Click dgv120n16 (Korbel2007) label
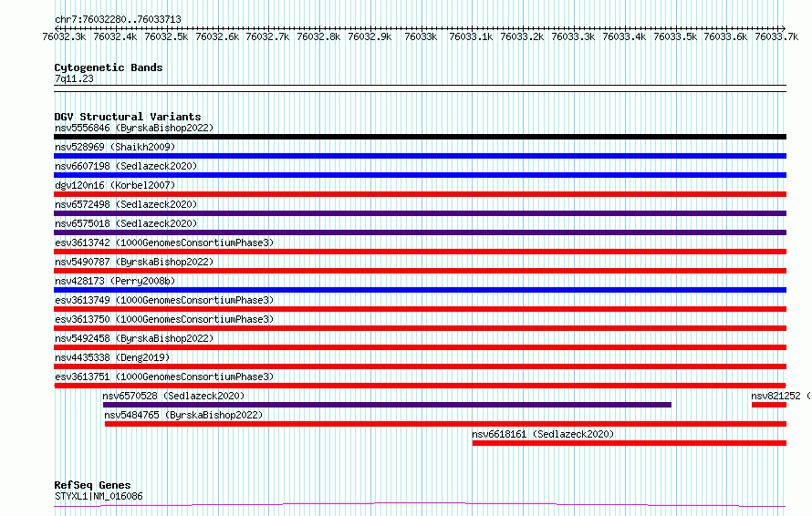812x516 pixels. pyautogui.click(x=115, y=185)
